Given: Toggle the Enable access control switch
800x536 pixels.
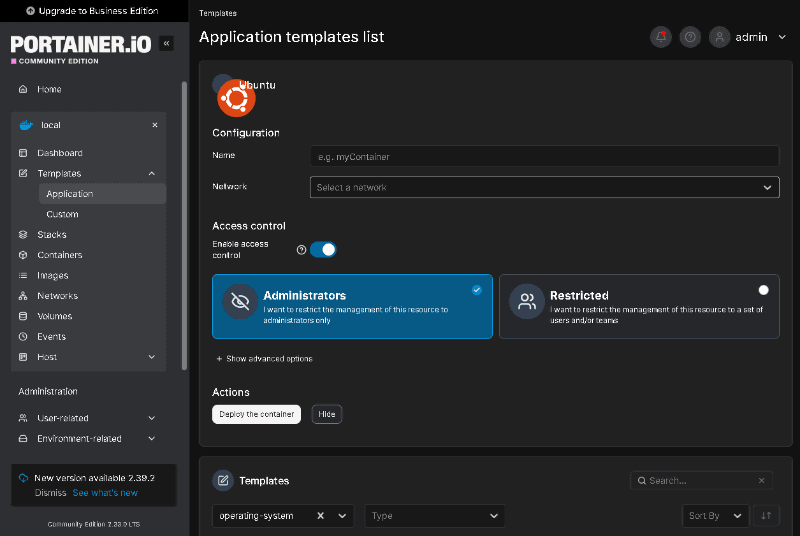Looking at the screenshot, I should point(323,249).
